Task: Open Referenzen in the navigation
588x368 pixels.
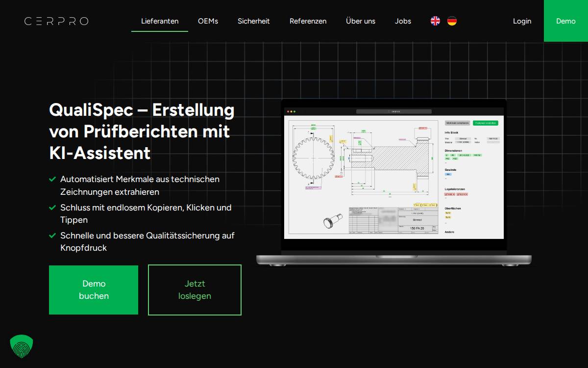Action: (308, 21)
